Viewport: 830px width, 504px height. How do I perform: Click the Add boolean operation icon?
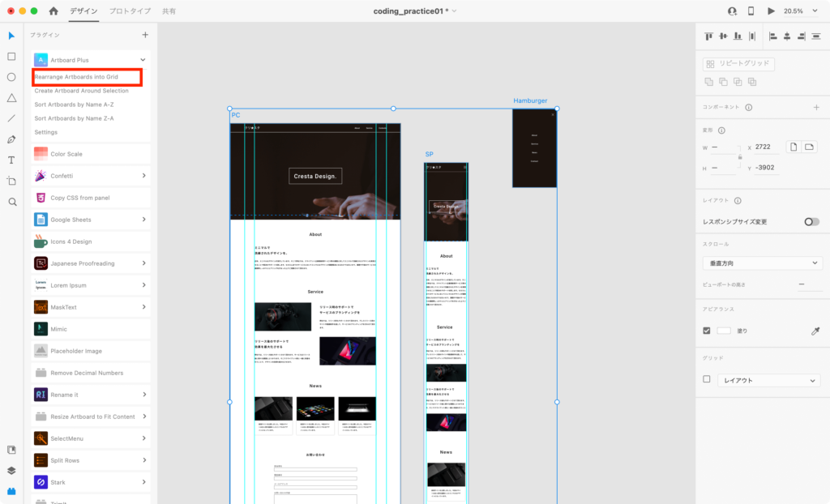point(708,82)
